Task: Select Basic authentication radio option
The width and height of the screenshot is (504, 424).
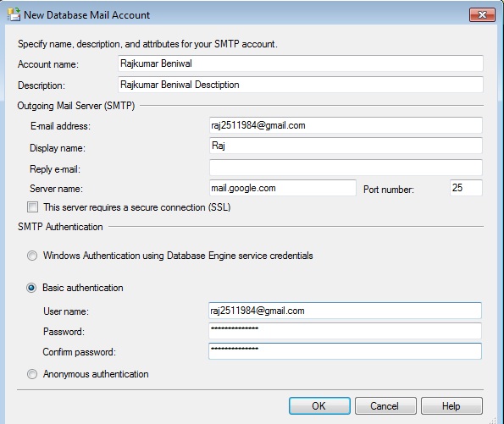Action: (x=31, y=288)
